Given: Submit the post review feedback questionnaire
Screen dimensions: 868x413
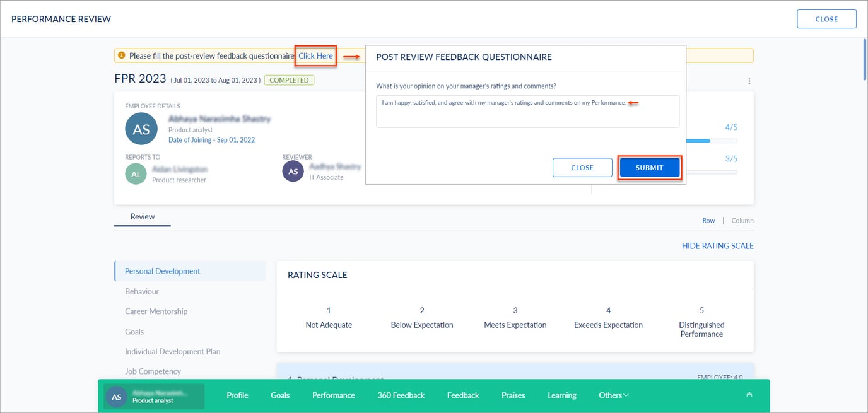Looking at the screenshot, I should 650,168.
